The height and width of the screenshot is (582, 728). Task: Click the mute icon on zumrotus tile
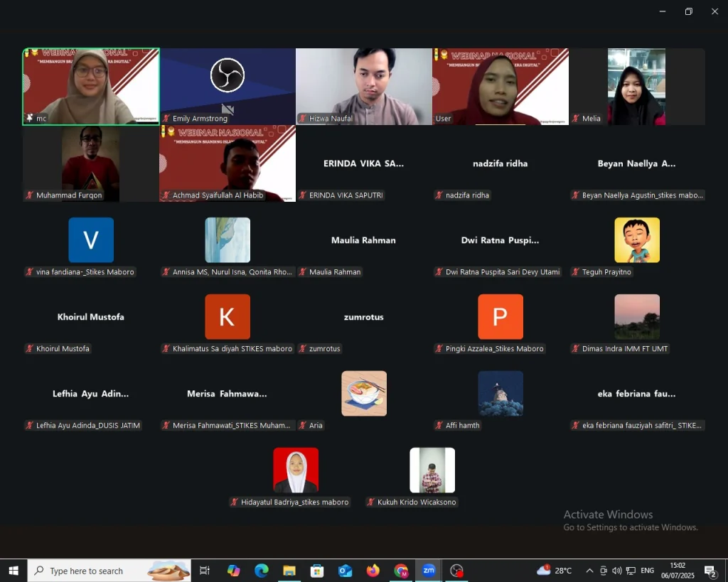[302, 348]
